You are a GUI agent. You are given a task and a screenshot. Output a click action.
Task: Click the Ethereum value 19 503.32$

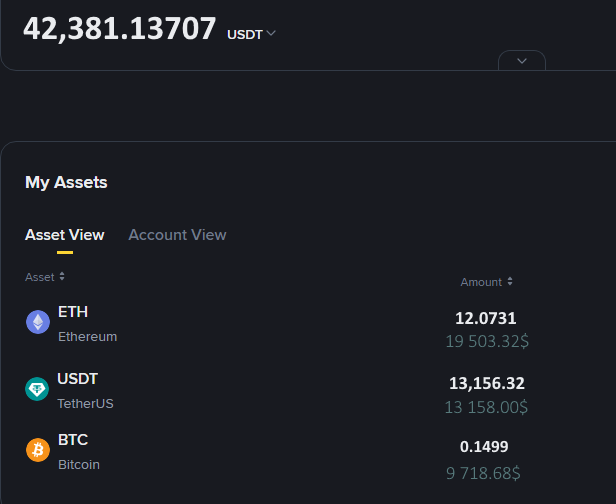(487, 341)
